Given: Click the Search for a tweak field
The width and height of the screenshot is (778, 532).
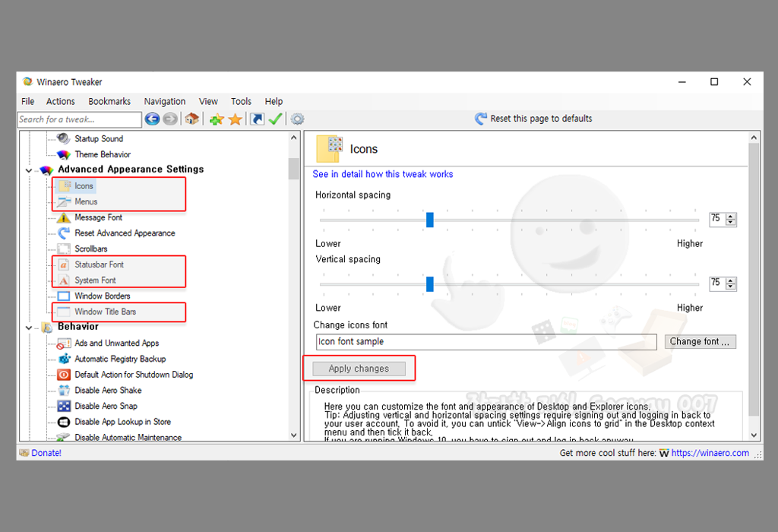Looking at the screenshot, I should (x=79, y=119).
